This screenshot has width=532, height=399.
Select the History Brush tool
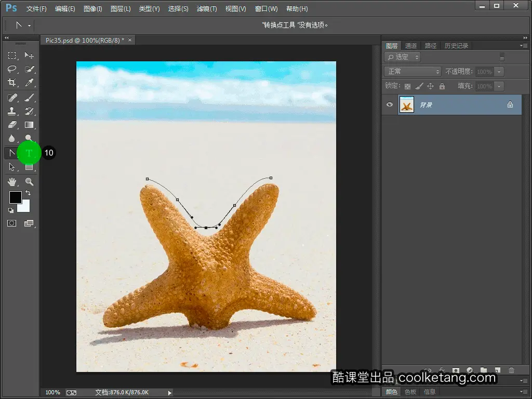tap(29, 111)
